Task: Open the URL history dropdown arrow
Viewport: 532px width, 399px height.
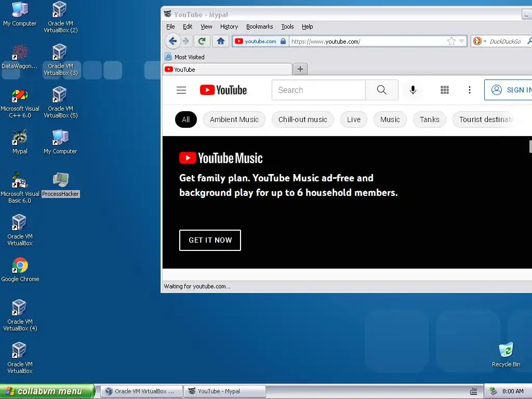Action: click(x=461, y=42)
